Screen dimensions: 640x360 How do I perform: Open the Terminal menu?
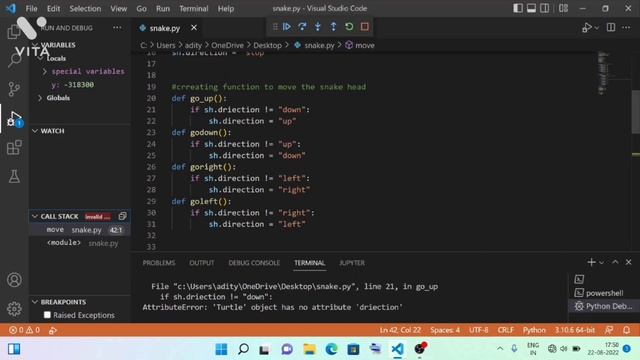click(x=193, y=8)
